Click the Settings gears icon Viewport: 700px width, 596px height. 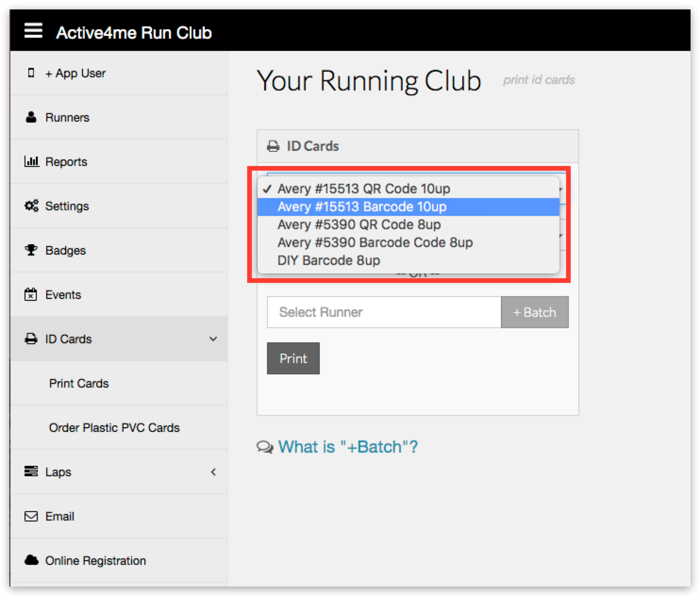31,206
